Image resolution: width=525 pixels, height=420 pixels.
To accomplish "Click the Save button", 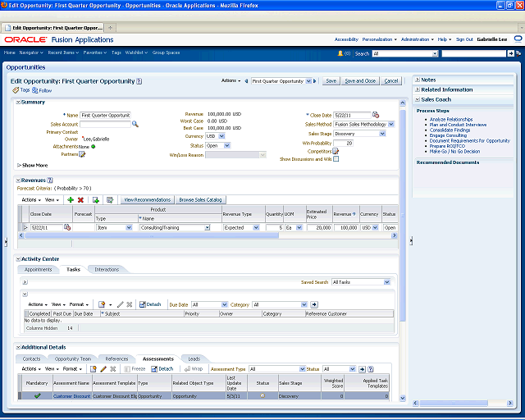I will (331, 81).
